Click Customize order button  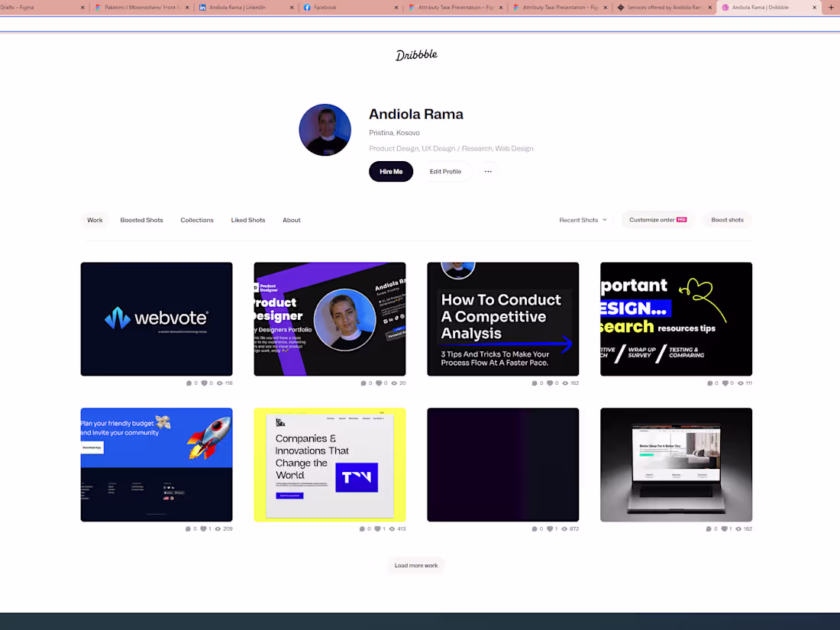click(x=657, y=220)
